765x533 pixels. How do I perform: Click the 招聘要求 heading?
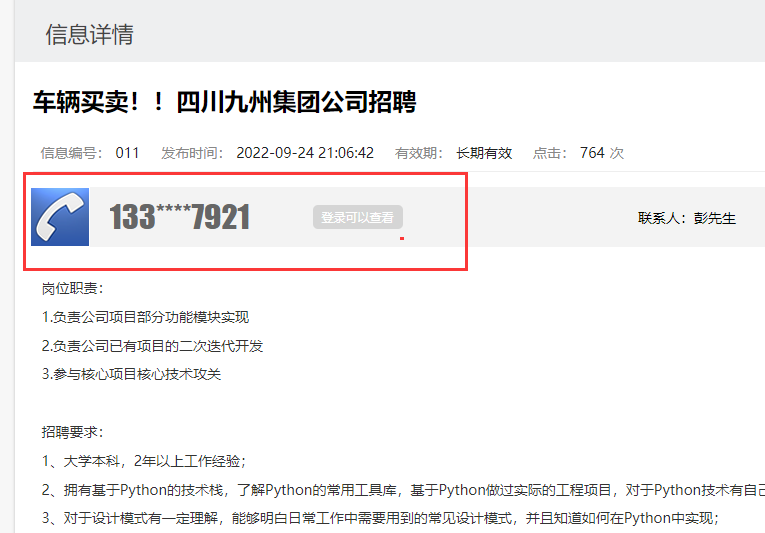click(72, 432)
